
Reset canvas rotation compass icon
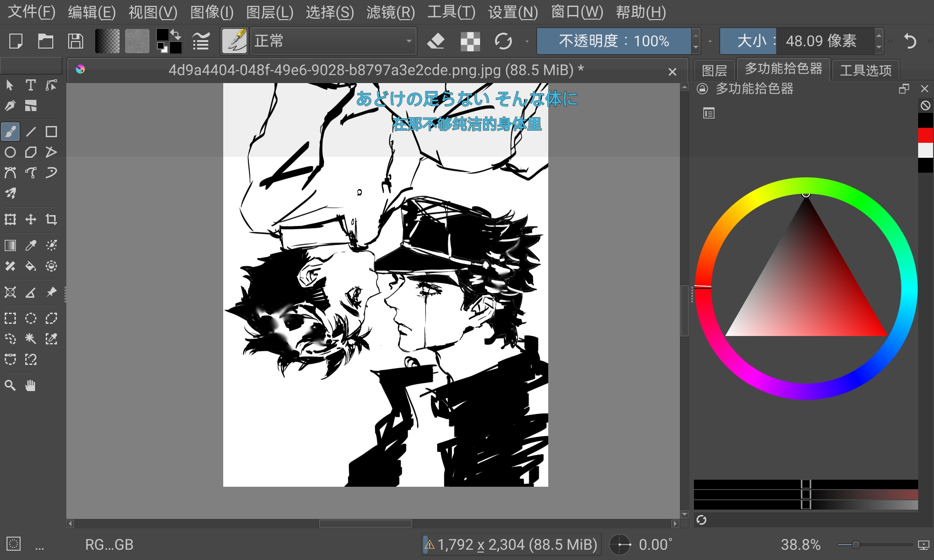pyautogui.click(x=620, y=545)
